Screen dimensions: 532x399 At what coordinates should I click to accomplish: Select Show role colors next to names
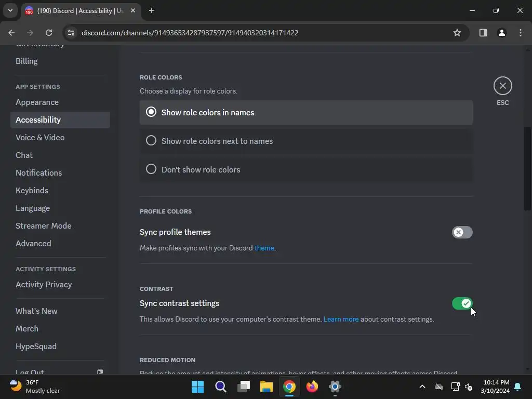click(306, 141)
